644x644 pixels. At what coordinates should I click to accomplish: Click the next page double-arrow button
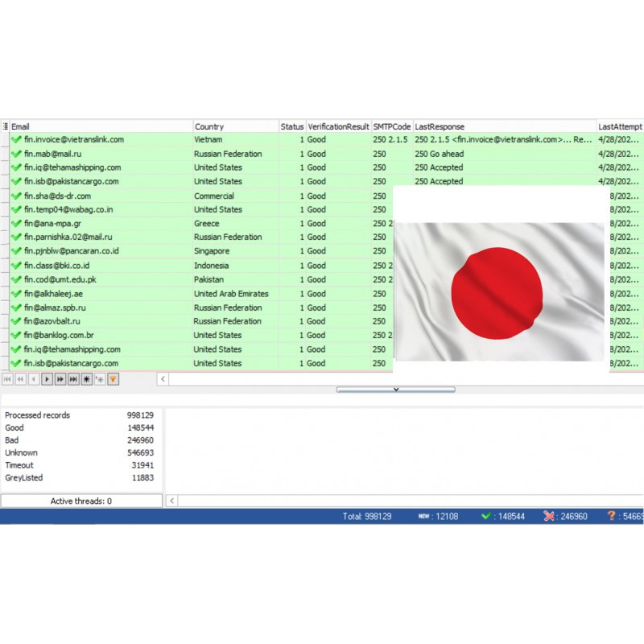[x=60, y=379]
